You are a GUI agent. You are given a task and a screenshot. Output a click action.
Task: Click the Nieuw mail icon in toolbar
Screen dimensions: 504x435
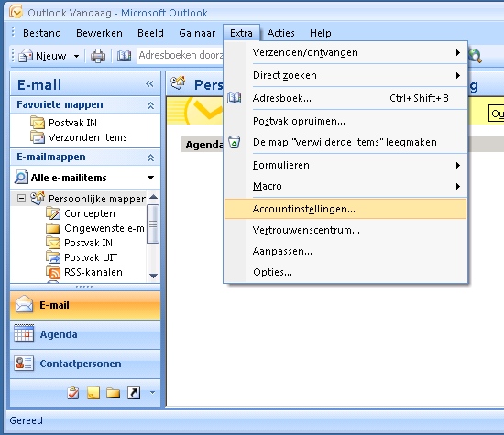click(x=26, y=56)
